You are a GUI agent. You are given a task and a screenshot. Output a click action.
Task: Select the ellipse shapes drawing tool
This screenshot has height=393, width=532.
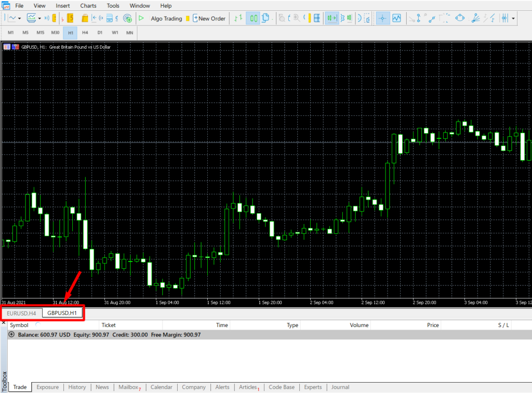460,18
